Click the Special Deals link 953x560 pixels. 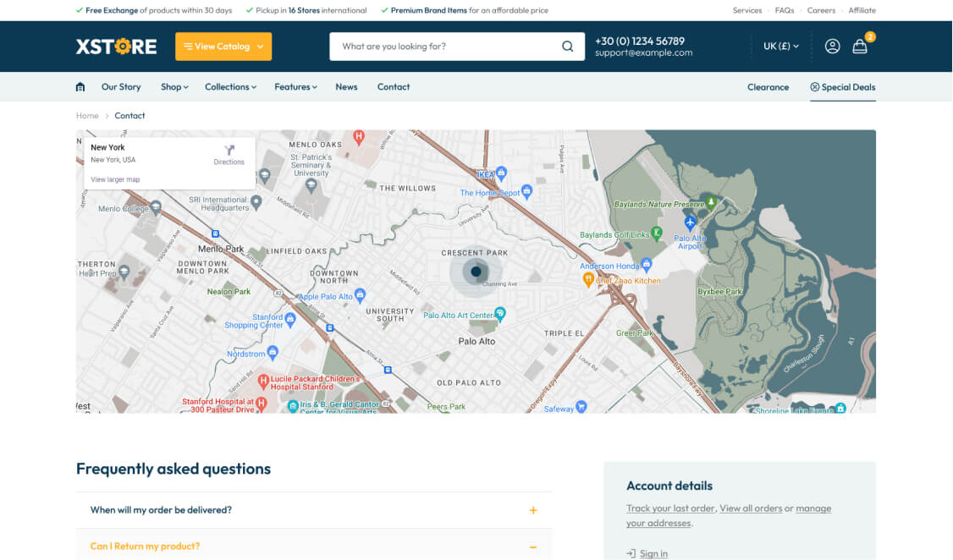[x=842, y=87]
